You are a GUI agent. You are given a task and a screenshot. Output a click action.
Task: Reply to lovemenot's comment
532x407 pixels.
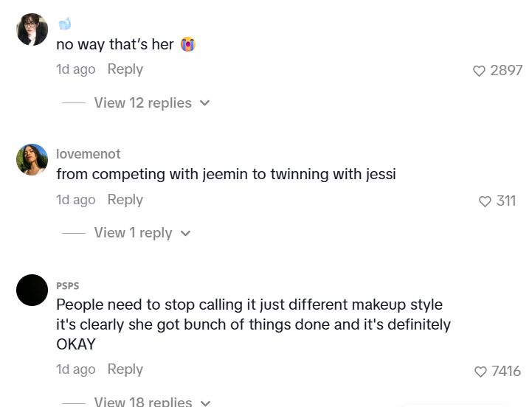(125, 200)
